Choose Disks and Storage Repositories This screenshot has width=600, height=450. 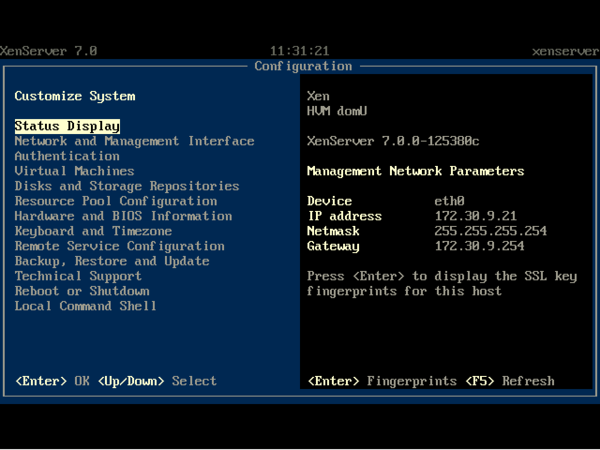(127, 186)
